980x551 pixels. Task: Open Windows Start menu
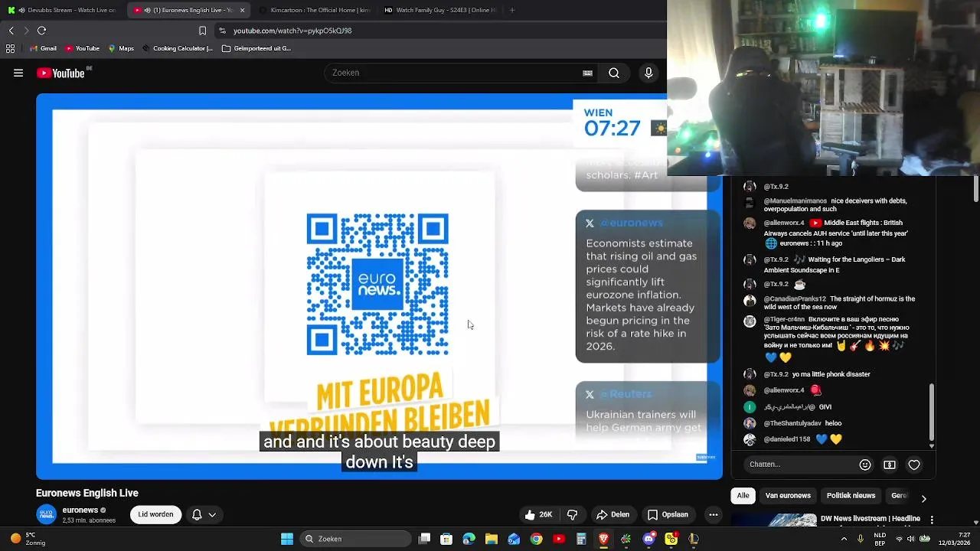(x=287, y=539)
